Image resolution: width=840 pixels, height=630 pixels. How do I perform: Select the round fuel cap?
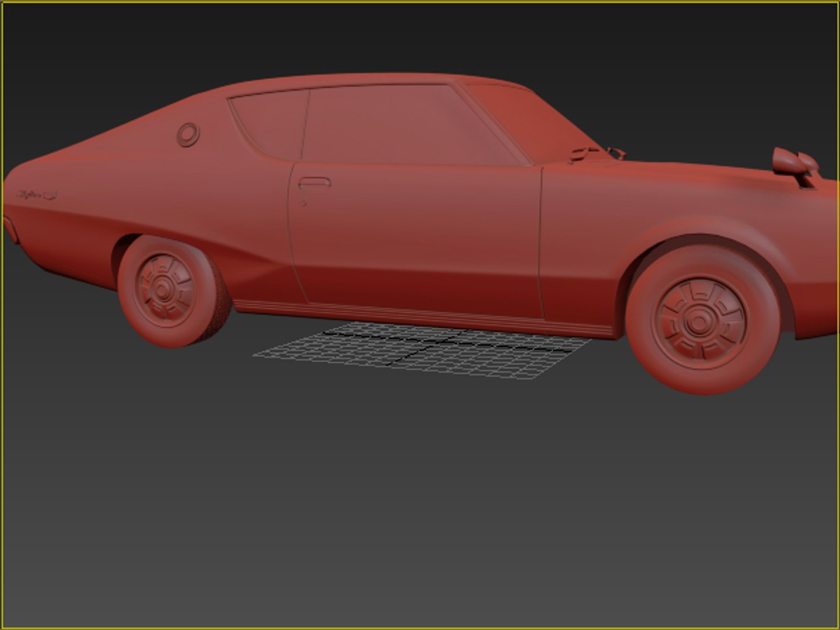click(x=188, y=135)
